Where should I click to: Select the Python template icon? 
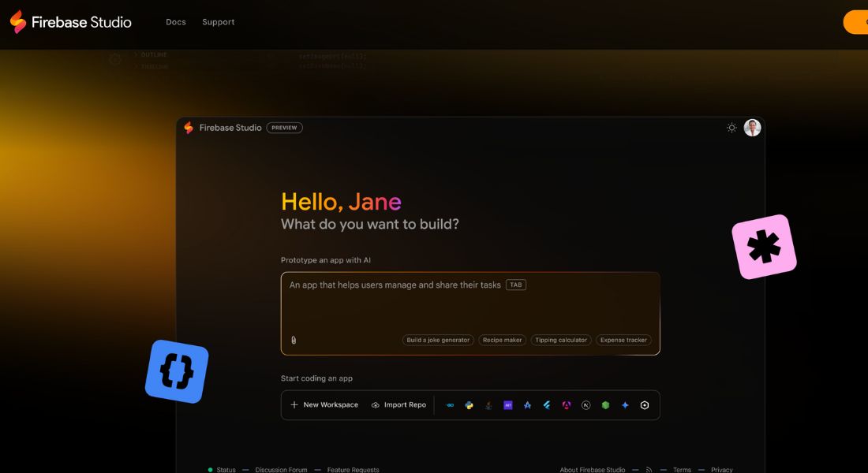click(x=470, y=405)
